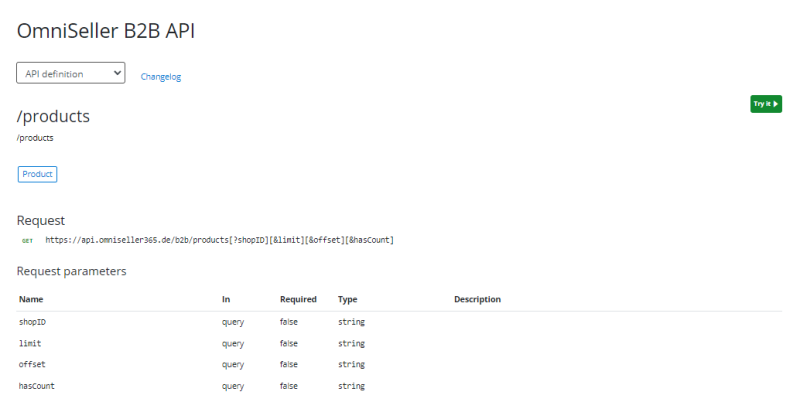Click the offset parameter name
This screenshot has height=402, width=800.
[x=32, y=364]
